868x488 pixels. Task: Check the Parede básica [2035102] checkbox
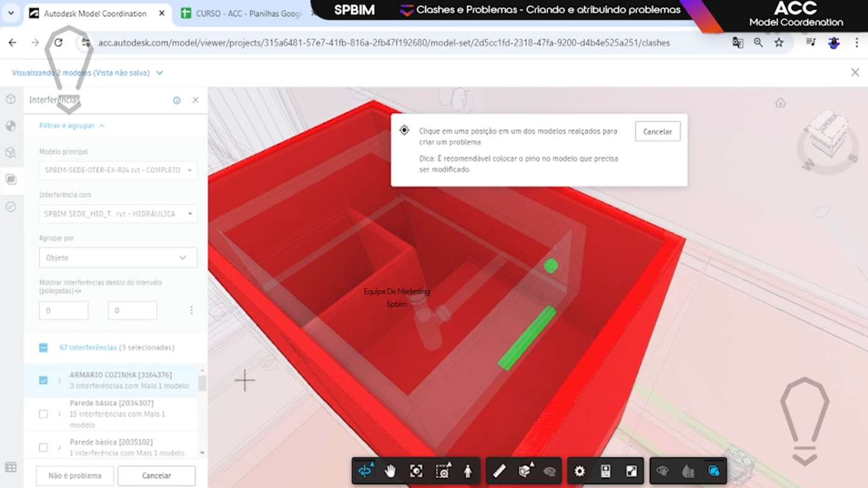[x=43, y=447]
